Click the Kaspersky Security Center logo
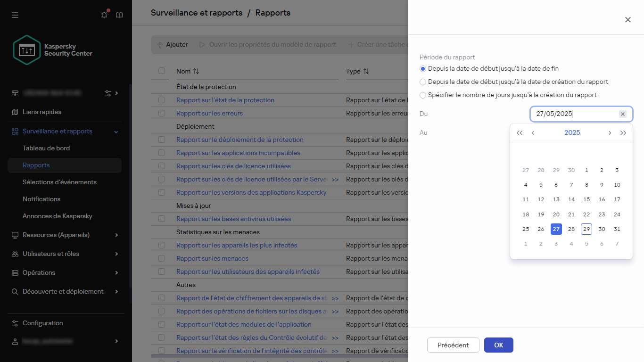Screen dimensions: 644x362 point(53,50)
